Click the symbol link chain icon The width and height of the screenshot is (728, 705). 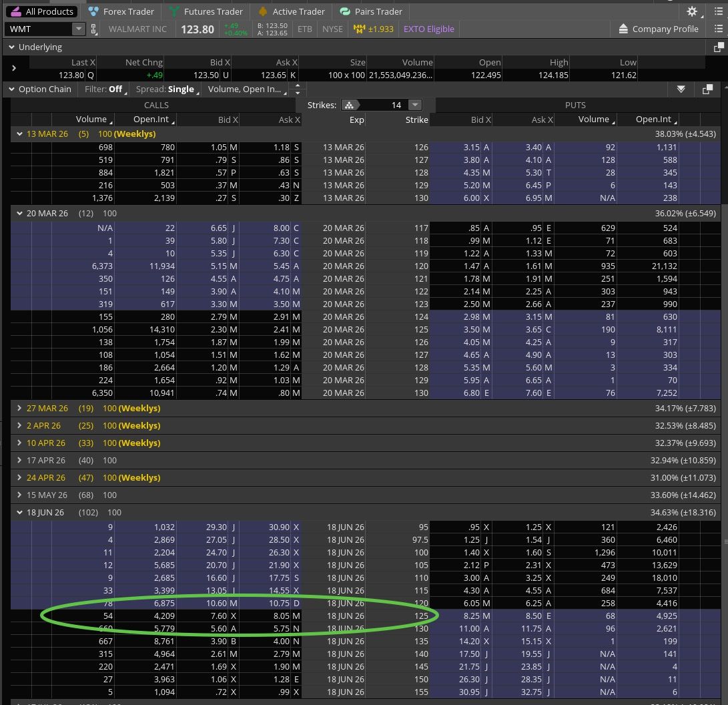[94, 29]
